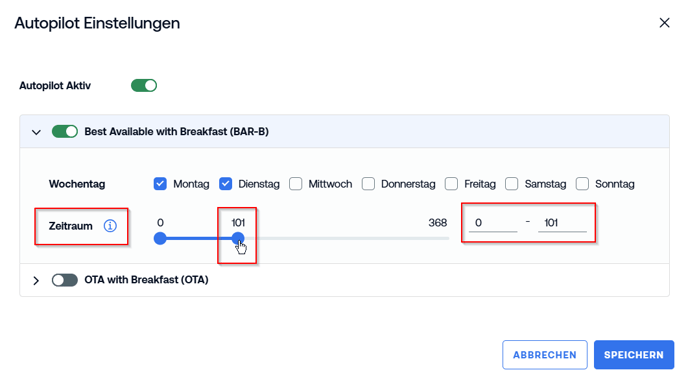Check the Freitag checkbox
This screenshot has width=688, height=381.
click(451, 183)
